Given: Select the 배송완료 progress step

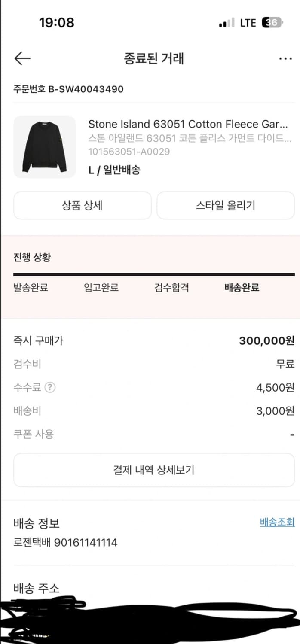Looking at the screenshot, I should pyautogui.click(x=241, y=288).
